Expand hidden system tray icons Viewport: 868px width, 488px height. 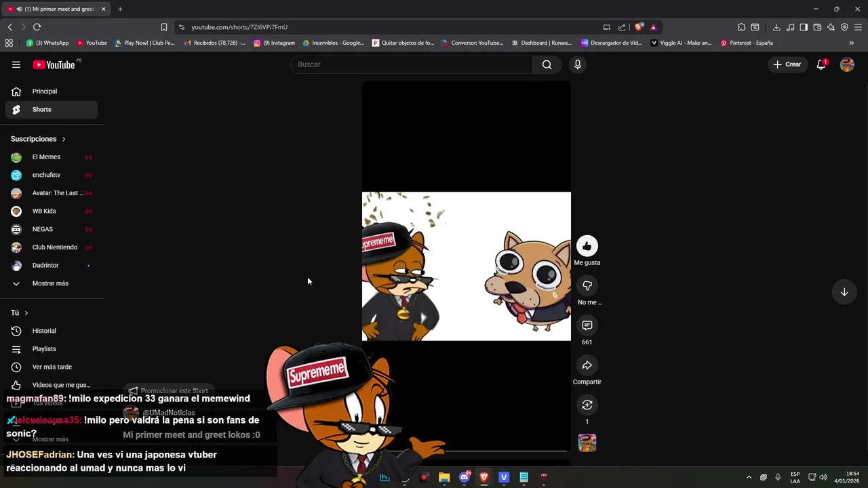(749, 477)
